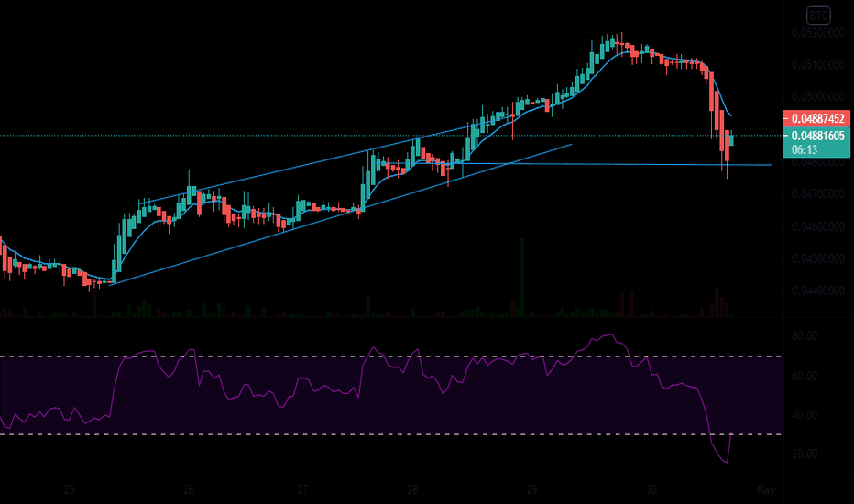Click date label 27 on time axis
Screen dimensions: 854x504
(303, 489)
